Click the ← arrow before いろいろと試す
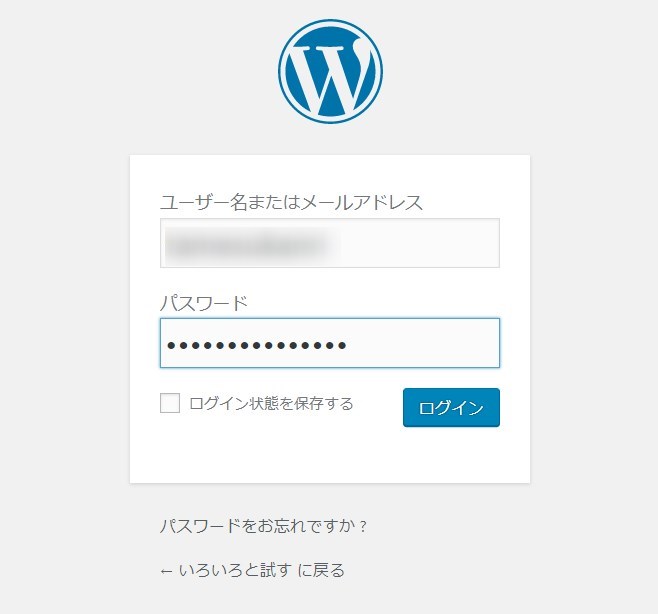The image size is (658, 614). pos(166,571)
